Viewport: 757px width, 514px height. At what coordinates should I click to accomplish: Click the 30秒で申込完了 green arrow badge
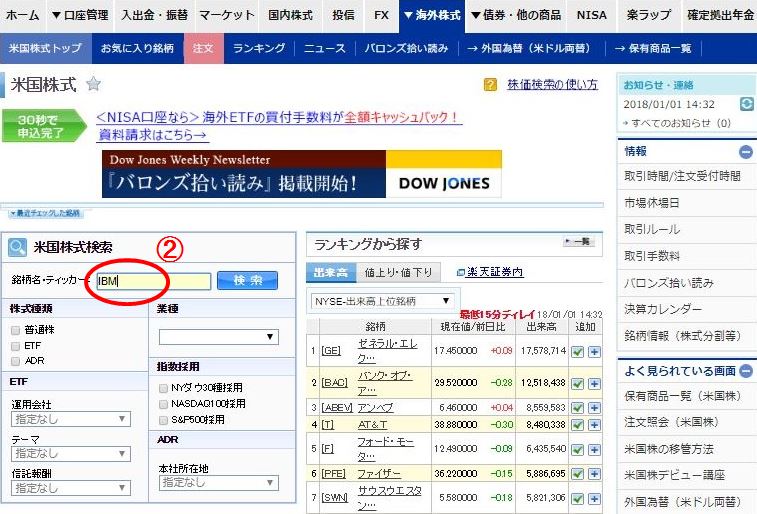[x=44, y=125]
